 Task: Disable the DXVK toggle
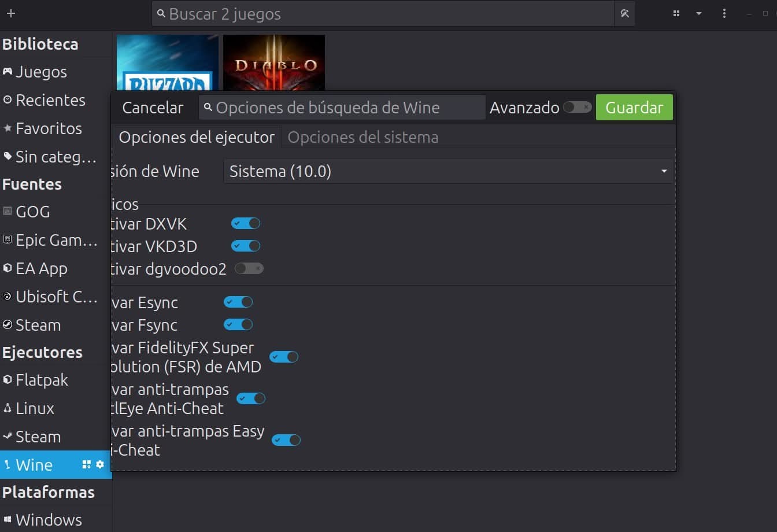click(246, 223)
